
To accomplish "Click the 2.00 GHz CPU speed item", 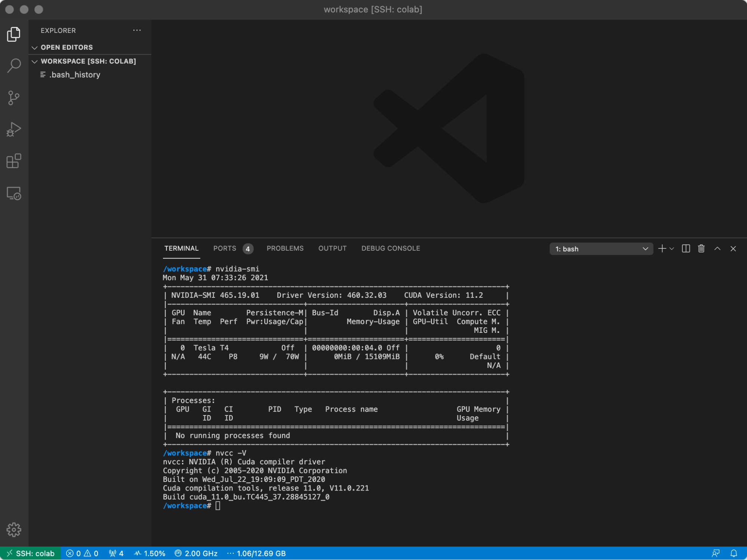I will [196, 553].
